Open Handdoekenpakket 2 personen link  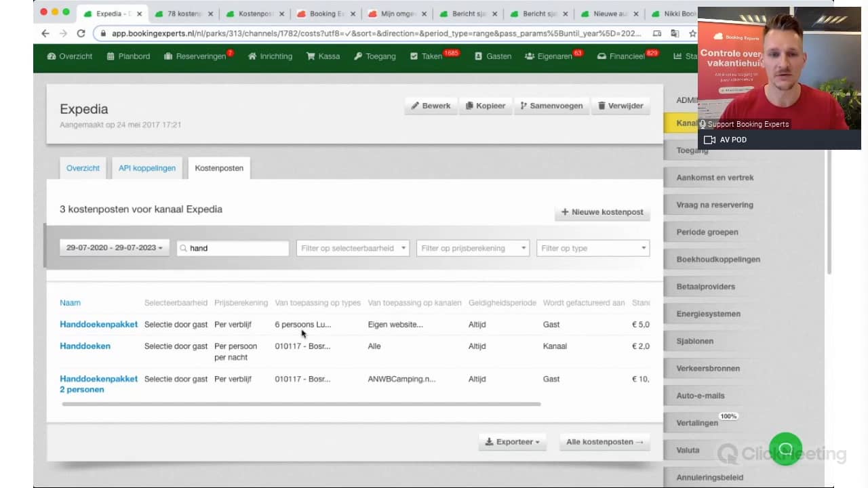pyautogui.click(x=98, y=384)
